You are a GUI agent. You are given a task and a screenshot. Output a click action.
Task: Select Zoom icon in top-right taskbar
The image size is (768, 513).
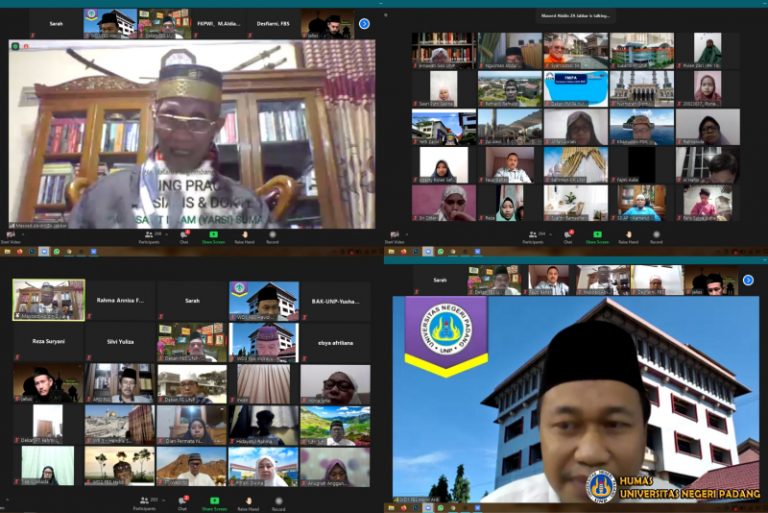(428, 251)
